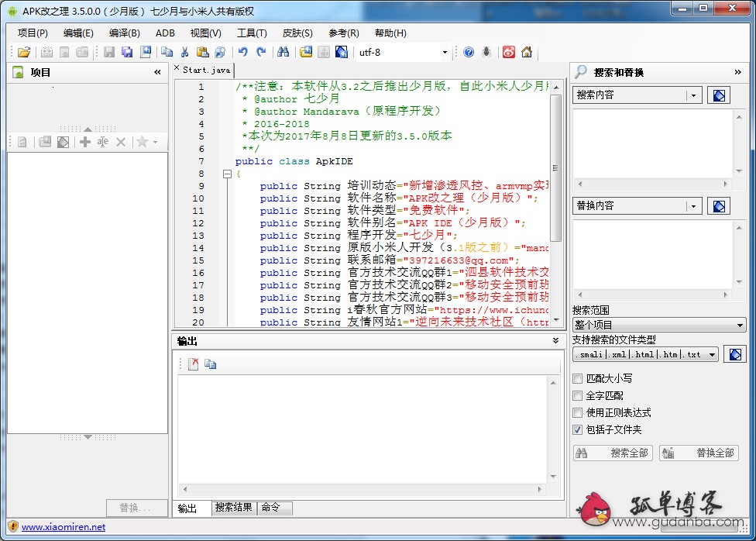The height and width of the screenshot is (541, 756).
Task: Open the ADB menu
Action: coord(165,33)
